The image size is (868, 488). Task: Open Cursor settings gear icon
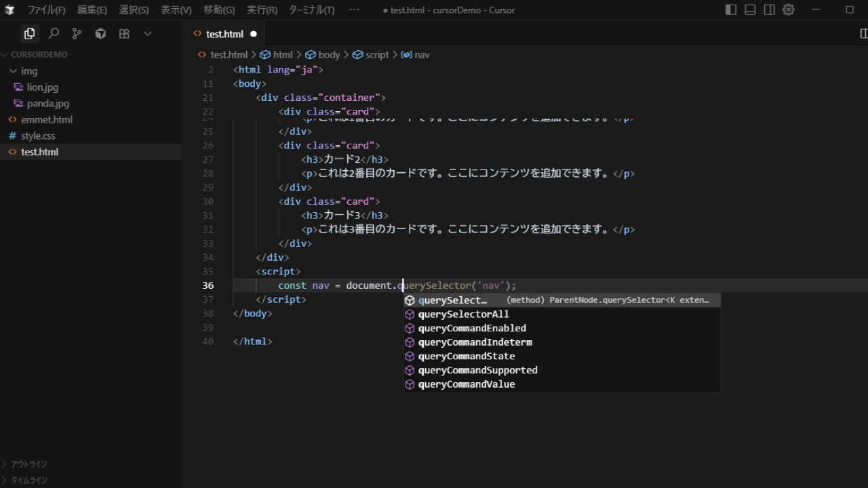pyautogui.click(x=788, y=10)
